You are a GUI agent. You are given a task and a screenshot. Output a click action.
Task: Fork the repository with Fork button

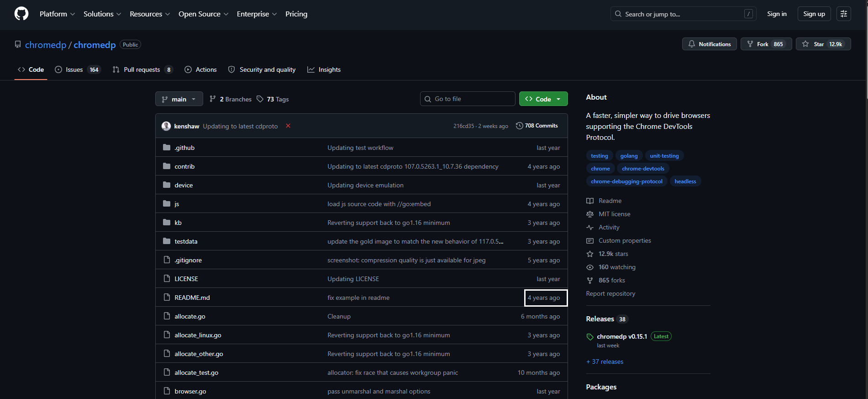coord(766,44)
